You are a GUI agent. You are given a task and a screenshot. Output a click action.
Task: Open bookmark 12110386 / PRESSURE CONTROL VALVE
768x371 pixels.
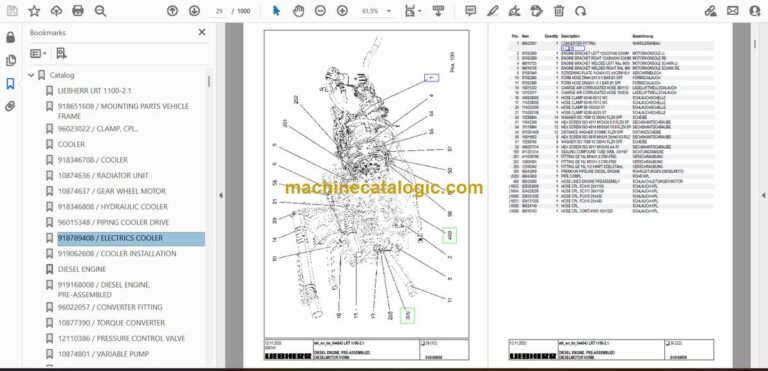point(121,339)
